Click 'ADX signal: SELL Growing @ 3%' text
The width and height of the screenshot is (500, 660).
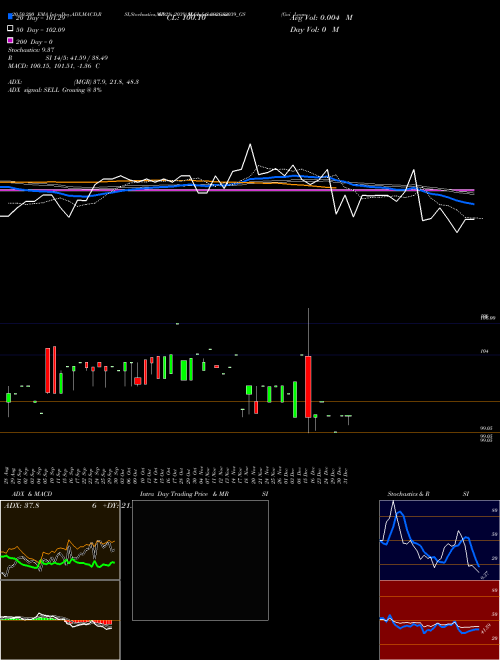point(55,90)
